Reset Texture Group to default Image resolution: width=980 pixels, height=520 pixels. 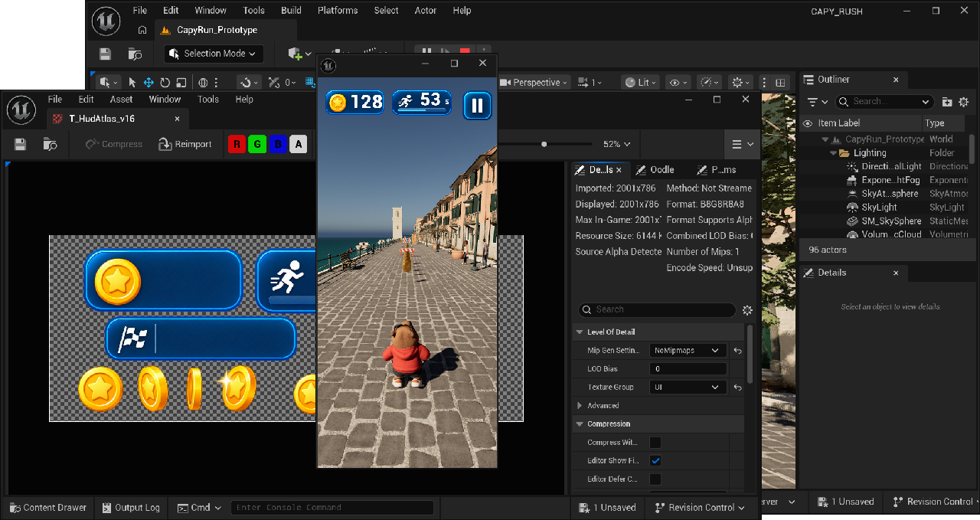[x=737, y=387]
